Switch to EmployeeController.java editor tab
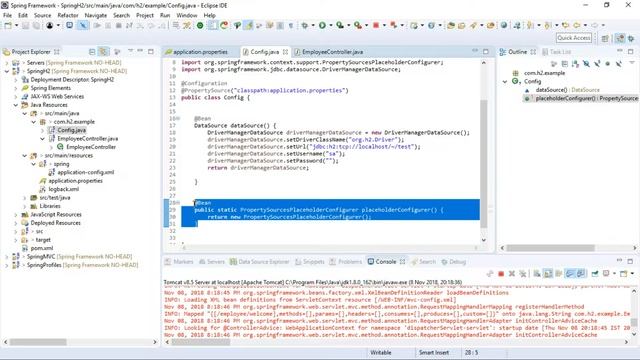 (x=328, y=52)
